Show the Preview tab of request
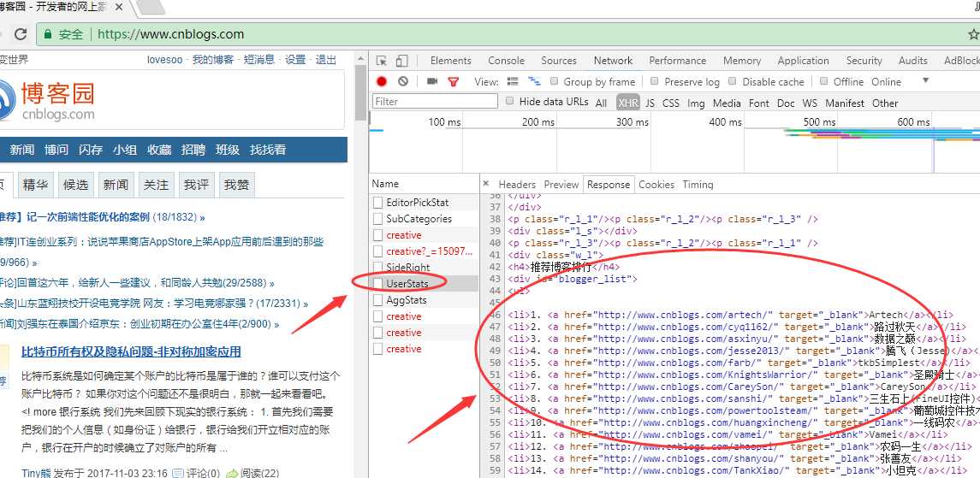The width and height of the screenshot is (980, 478). (561, 184)
